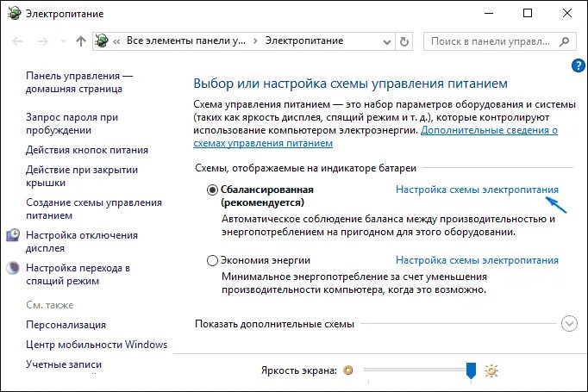Expand the breadcrumb arrow before Электропитание

pos(255,40)
